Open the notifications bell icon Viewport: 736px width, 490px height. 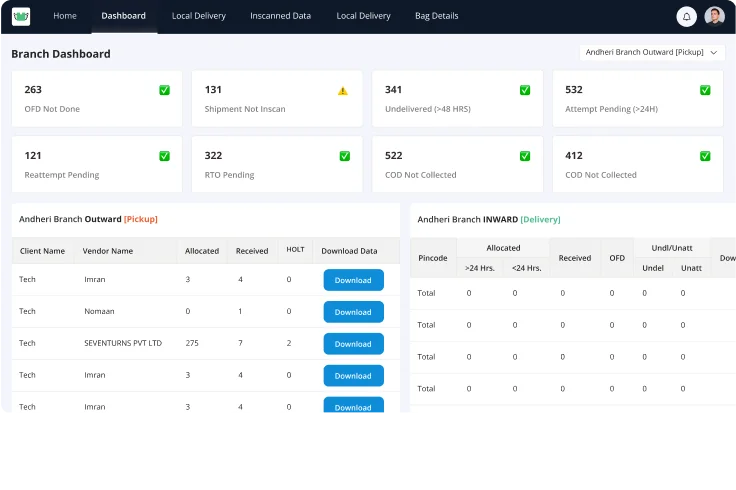686,16
